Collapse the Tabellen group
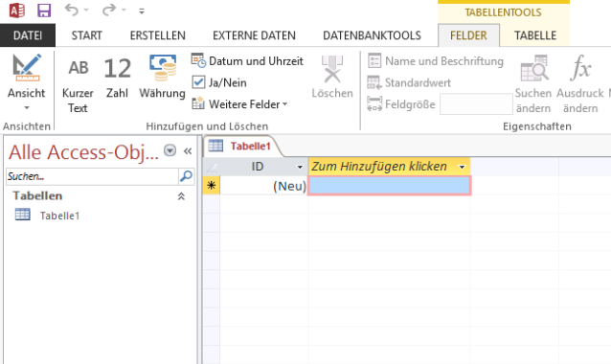The image size is (611, 364). (181, 196)
